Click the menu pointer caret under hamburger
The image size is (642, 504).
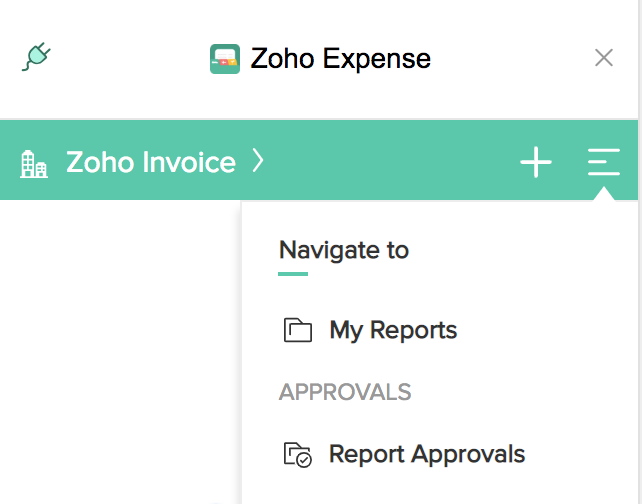tap(604, 194)
